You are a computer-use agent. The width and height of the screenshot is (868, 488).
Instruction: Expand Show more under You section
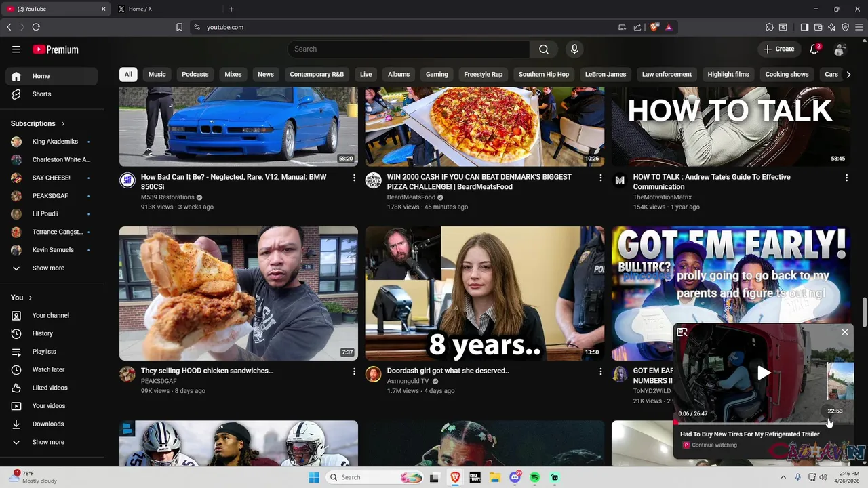tap(52, 442)
